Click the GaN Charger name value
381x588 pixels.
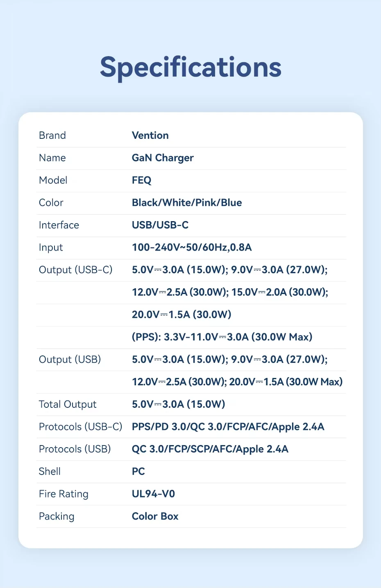click(163, 158)
